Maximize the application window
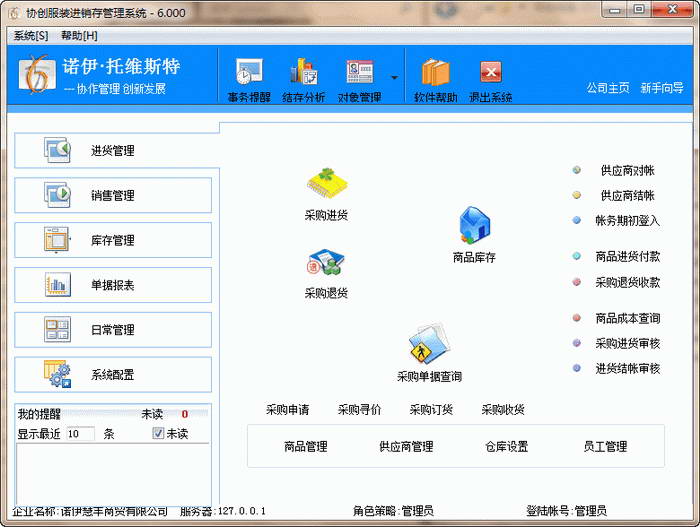The width and height of the screenshot is (700, 527). [639, 10]
